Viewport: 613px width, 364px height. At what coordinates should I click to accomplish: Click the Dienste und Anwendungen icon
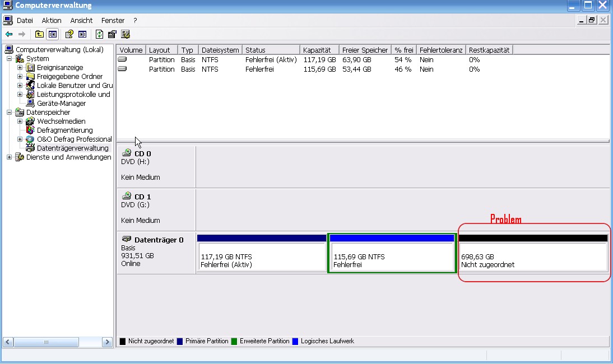[20, 157]
